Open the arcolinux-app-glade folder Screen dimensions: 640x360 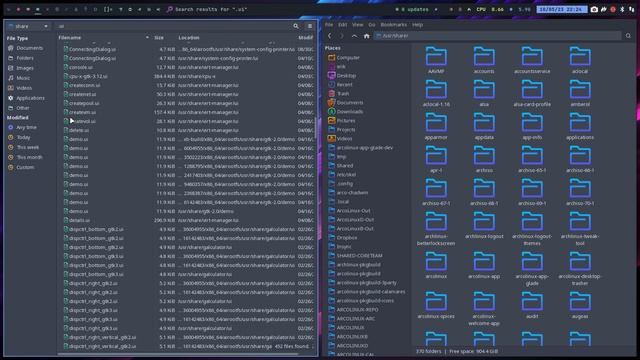click(x=532, y=269)
